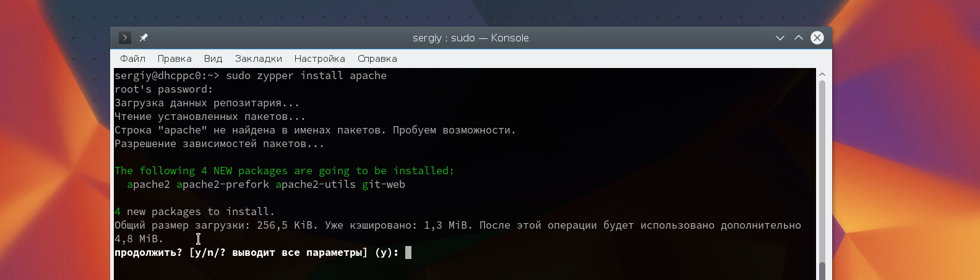Click the scrollbar up arrow
Viewport: 980px width, 280px height.
pyautogui.click(x=822, y=74)
